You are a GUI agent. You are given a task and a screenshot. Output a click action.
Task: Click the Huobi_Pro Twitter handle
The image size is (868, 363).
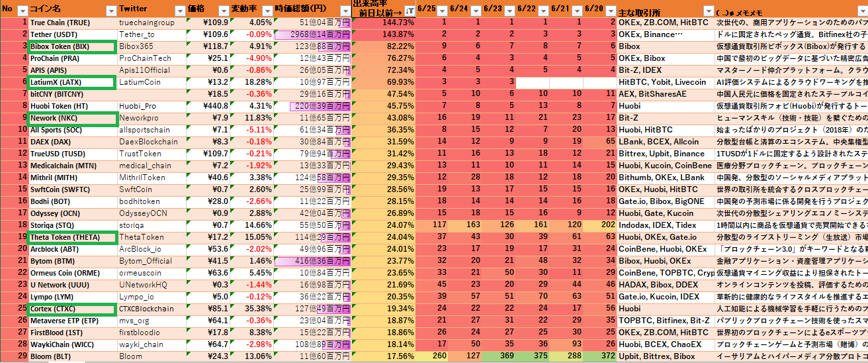point(138,106)
